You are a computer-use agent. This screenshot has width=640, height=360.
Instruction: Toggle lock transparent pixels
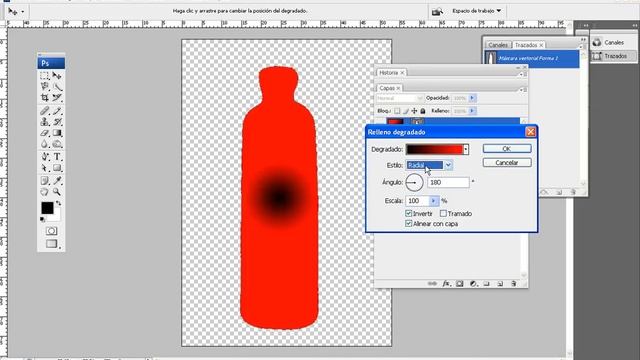[397, 111]
